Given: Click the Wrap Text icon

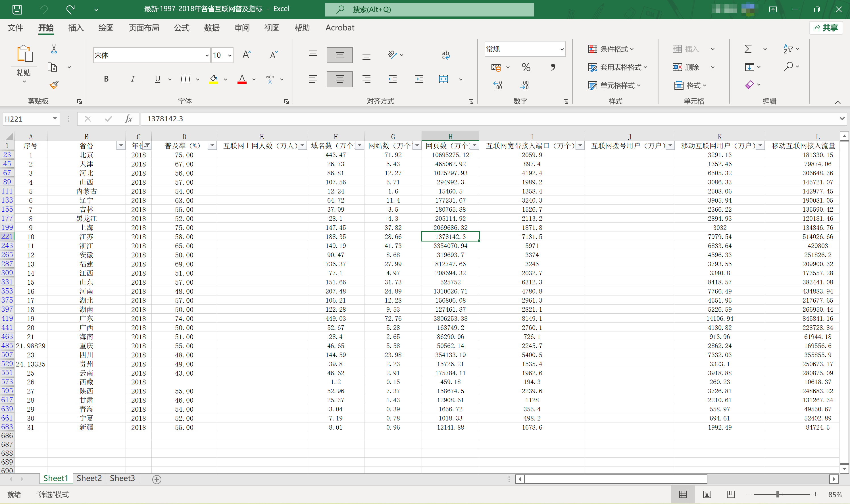Looking at the screenshot, I should (445, 55).
